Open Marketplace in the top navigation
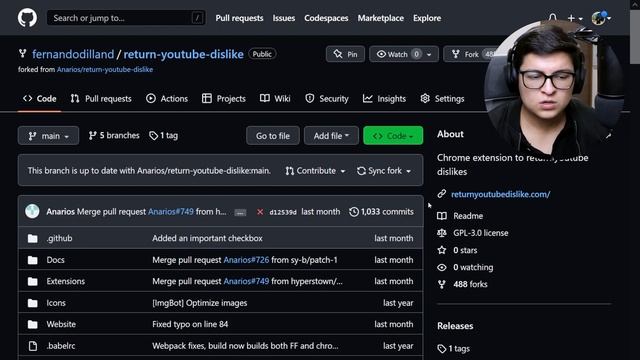This screenshot has height=360, width=640. click(x=380, y=18)
